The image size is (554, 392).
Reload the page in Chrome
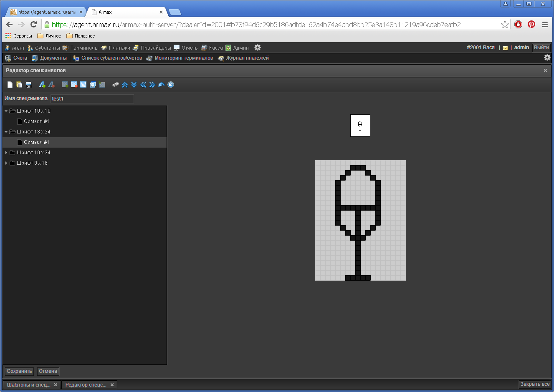(x=33, y=24)
